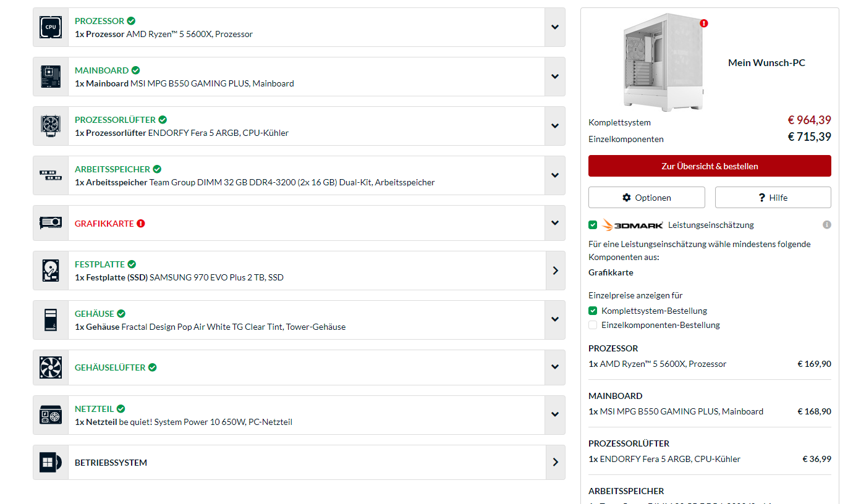Click the GRAFIKKARTE heading
The height and width of the screenshot is (504, 848).
pyautogui.click(x=104, y=224)
